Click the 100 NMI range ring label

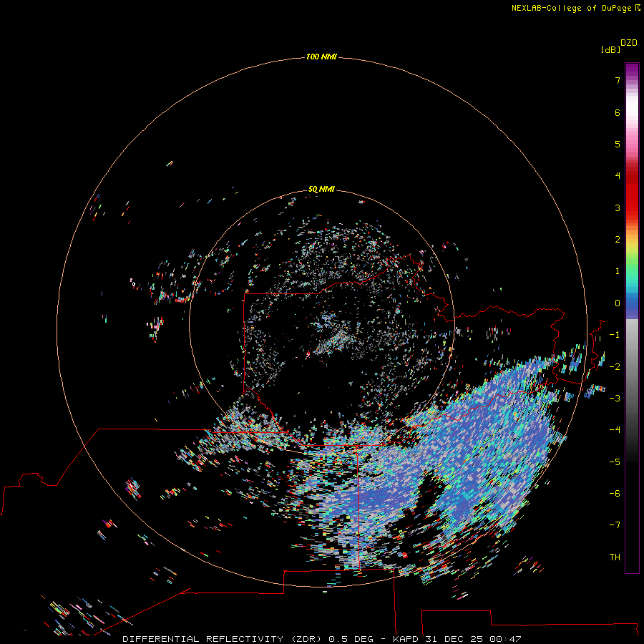coord(321,57)
